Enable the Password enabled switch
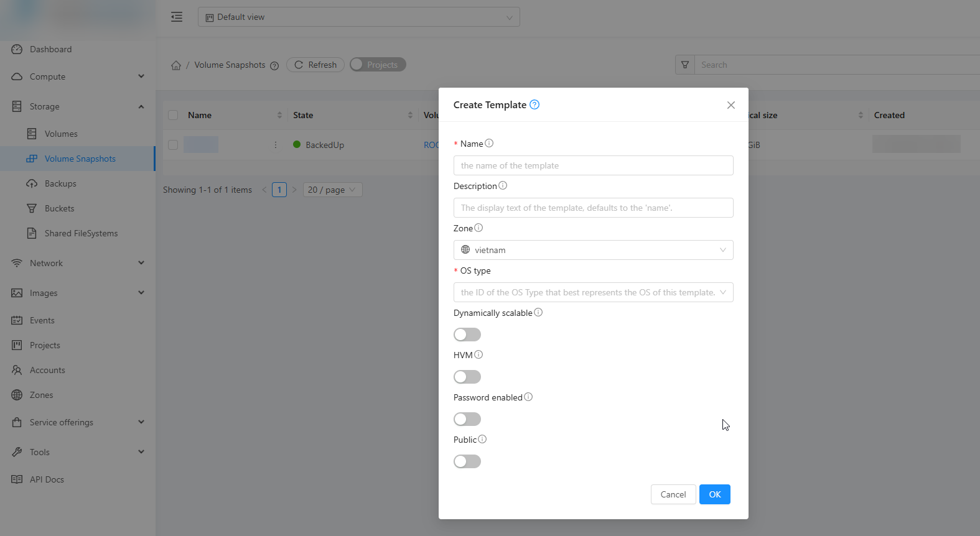The image size is (980, 536). tap(467, 419)
